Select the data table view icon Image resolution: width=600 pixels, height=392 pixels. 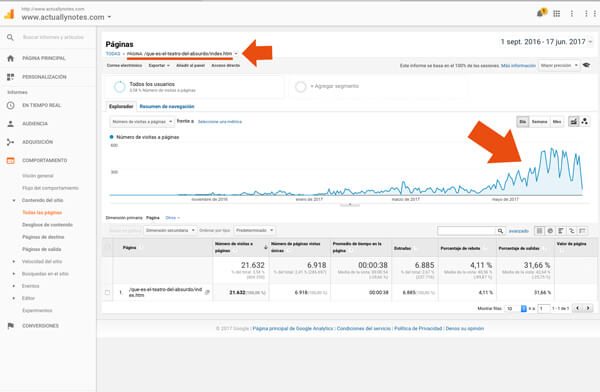(540, 231)
